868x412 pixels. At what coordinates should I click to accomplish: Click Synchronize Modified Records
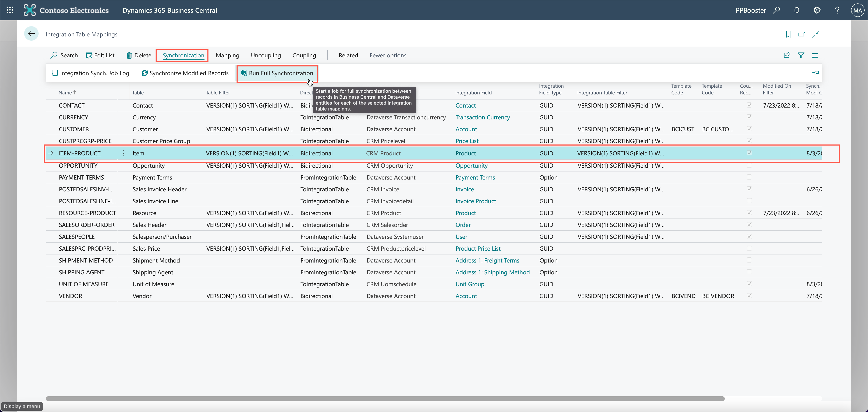[x=185, y=73]
